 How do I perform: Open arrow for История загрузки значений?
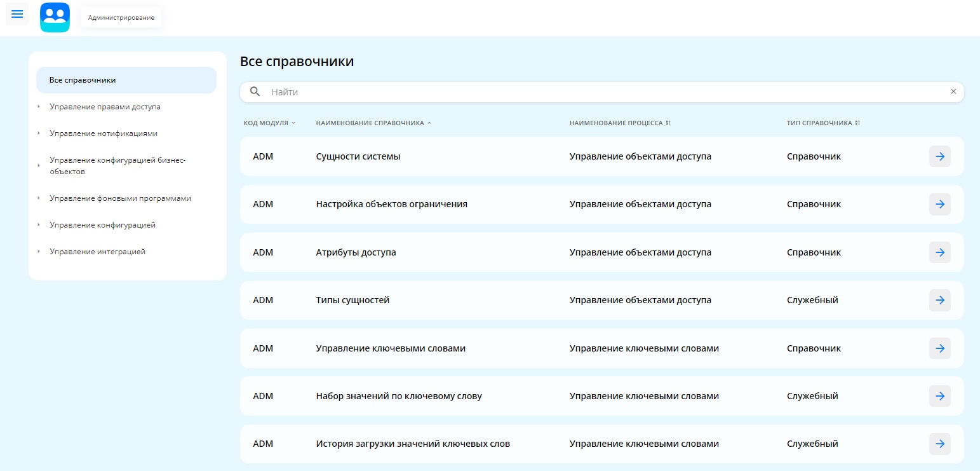(x=939, y=444)
